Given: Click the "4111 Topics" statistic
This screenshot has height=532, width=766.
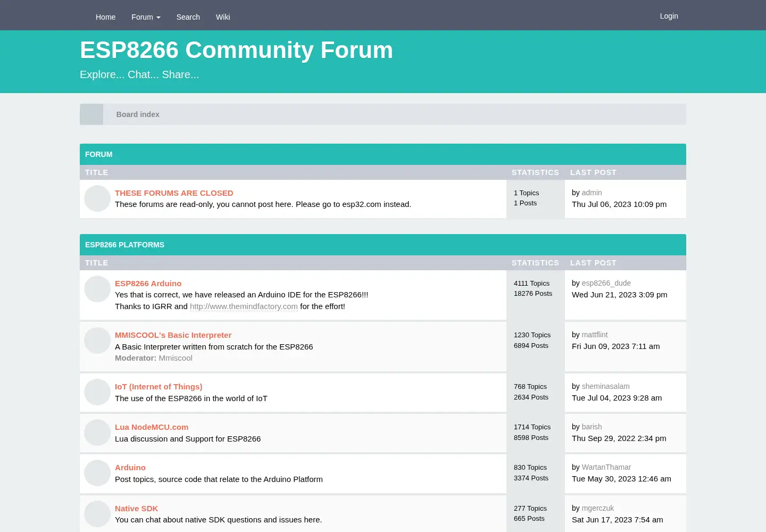Looking at the screenshot, I should [x=532, y=284].
